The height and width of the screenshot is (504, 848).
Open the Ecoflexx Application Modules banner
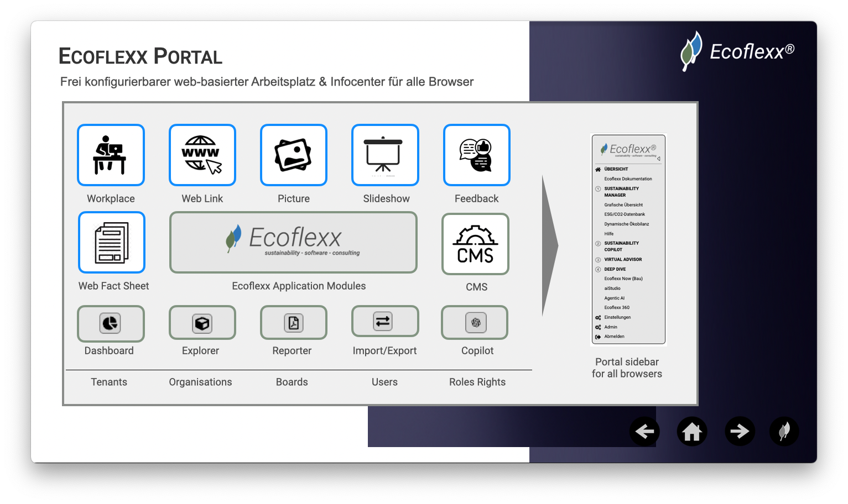click(293, 242)
